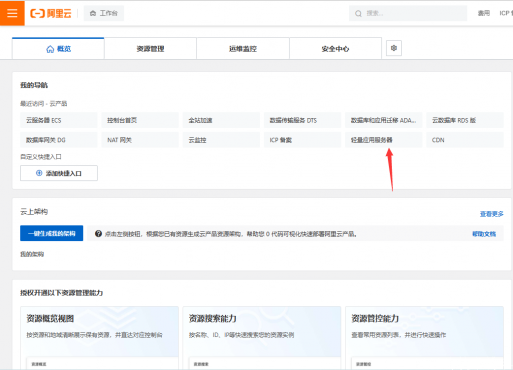Click the 自定义快捷入口 label
Image resolution: width=513 pixels, height=370 pixels.
point(41,157)
